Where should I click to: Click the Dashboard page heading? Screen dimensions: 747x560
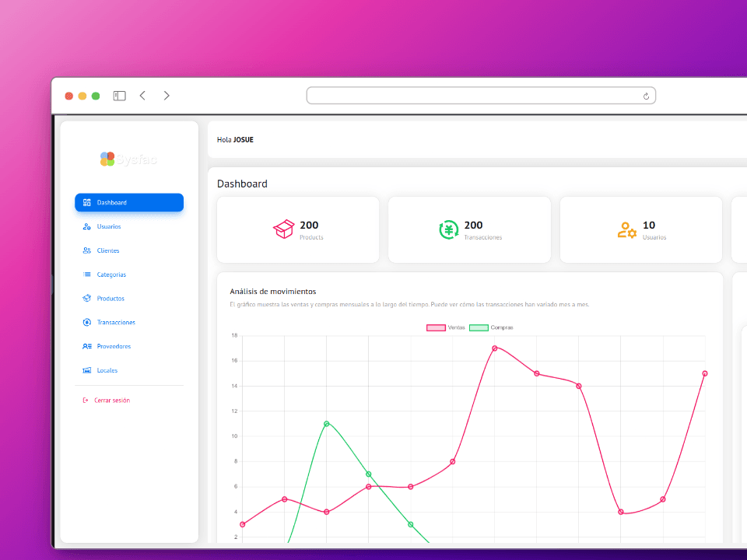(x=242, y=184)
